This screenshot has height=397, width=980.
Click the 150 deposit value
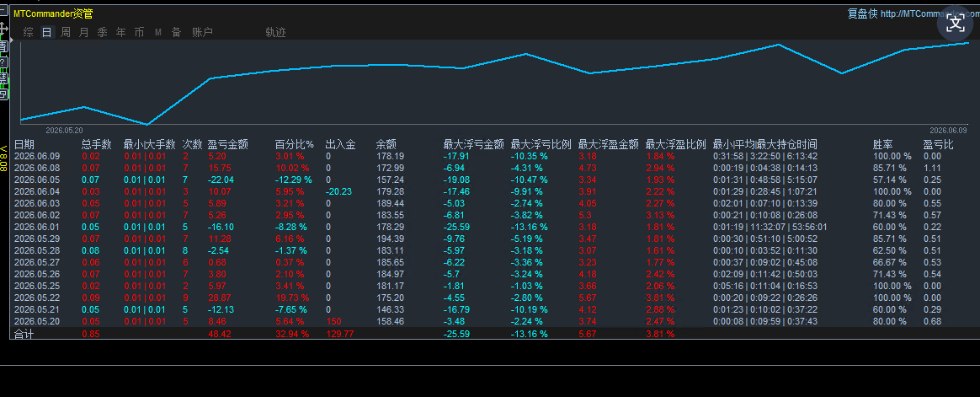coord(333,322)
